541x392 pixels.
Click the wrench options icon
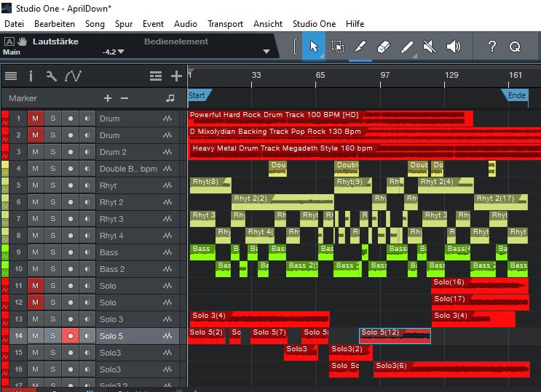(52, 76)
